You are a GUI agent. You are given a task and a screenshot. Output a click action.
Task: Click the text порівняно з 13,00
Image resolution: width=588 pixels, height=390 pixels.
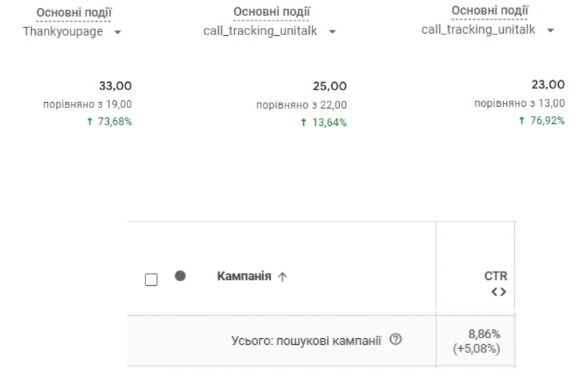520,103
